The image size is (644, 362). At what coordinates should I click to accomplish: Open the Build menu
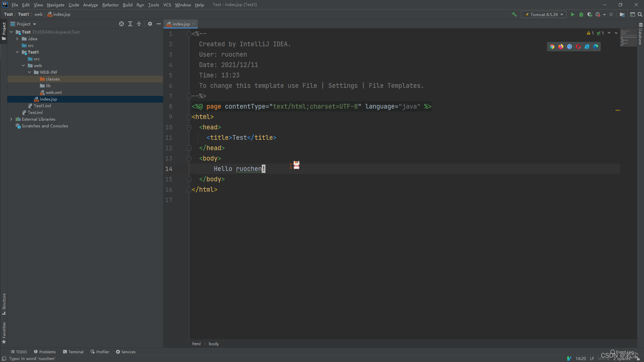[128, 5]
